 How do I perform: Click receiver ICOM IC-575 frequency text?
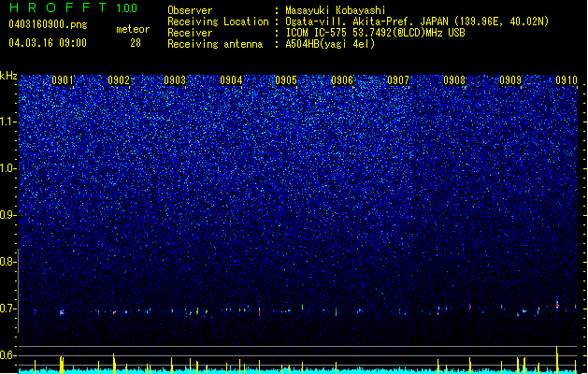pos(375,33)
